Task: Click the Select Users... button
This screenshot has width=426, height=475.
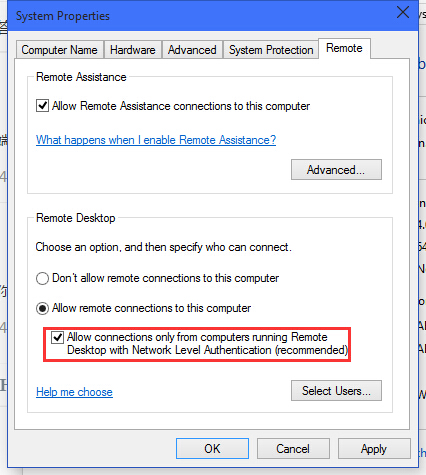Action: [x=336, y=391]
